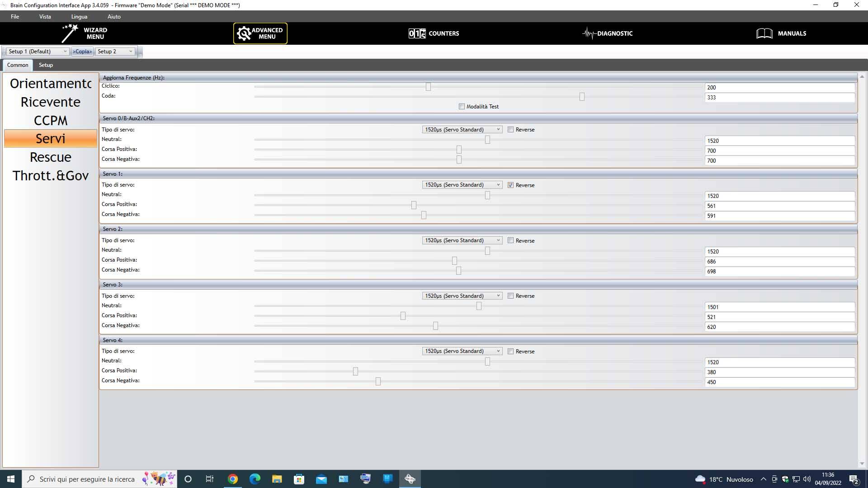Enable Reverse for Servo 3
868x488 pixels.
510,296
